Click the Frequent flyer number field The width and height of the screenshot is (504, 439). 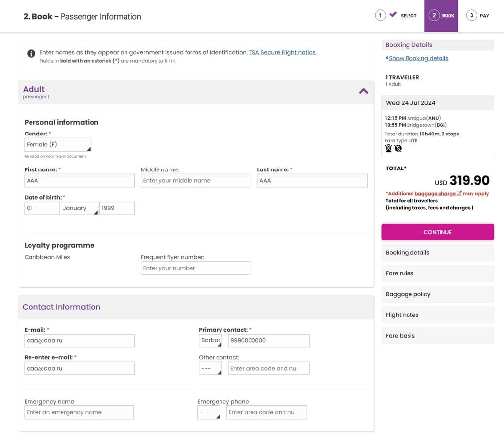[x=196, y=268]
